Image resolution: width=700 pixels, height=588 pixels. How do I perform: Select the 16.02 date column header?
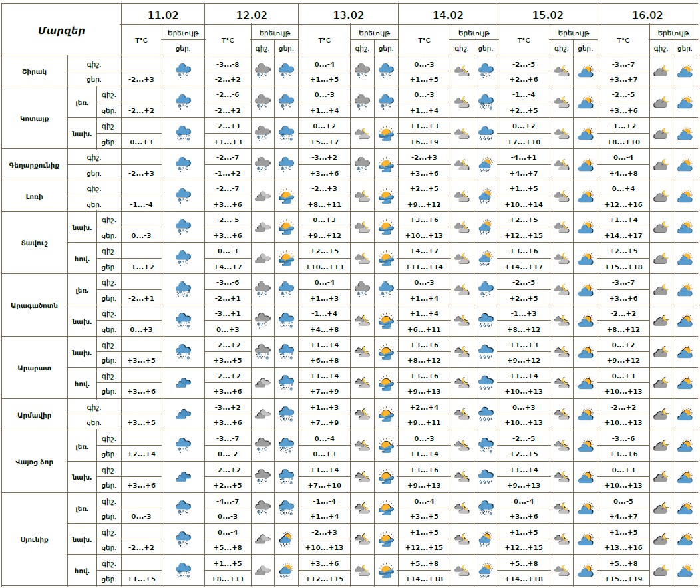click(647, 15)
